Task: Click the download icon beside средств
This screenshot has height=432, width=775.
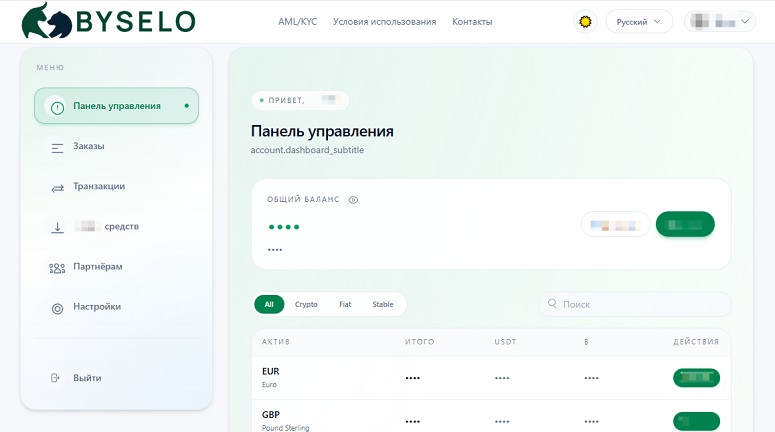Action: (x=57, y=227)
